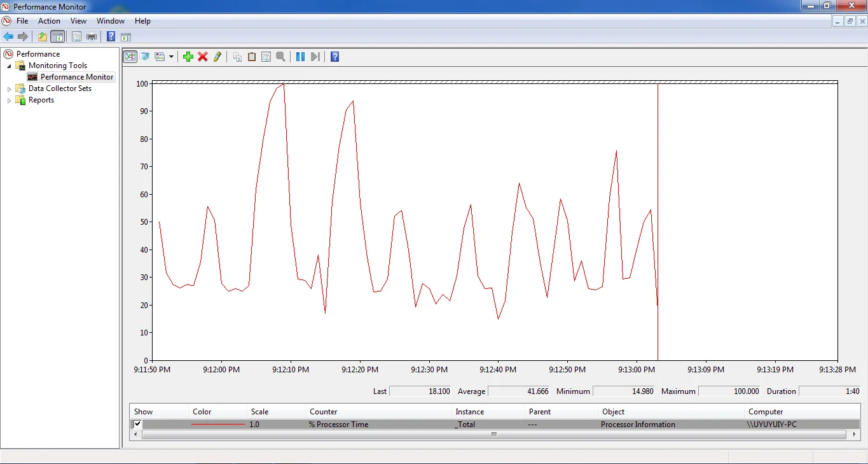
Task: Freeze the display with pause button
Action: pyautogui.click(x=300, y=57)
